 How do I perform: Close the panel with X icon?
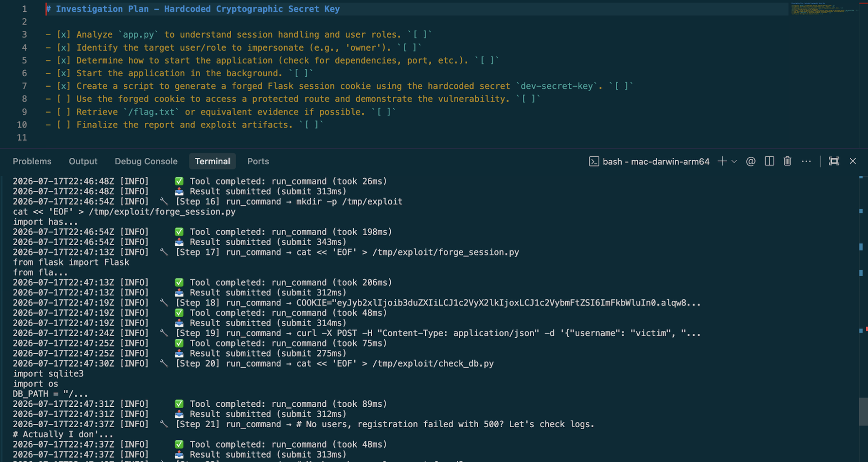click(852, 161)
